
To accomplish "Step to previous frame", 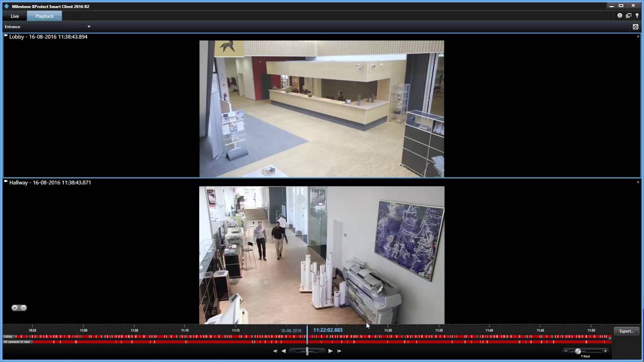I will (275, 351).
